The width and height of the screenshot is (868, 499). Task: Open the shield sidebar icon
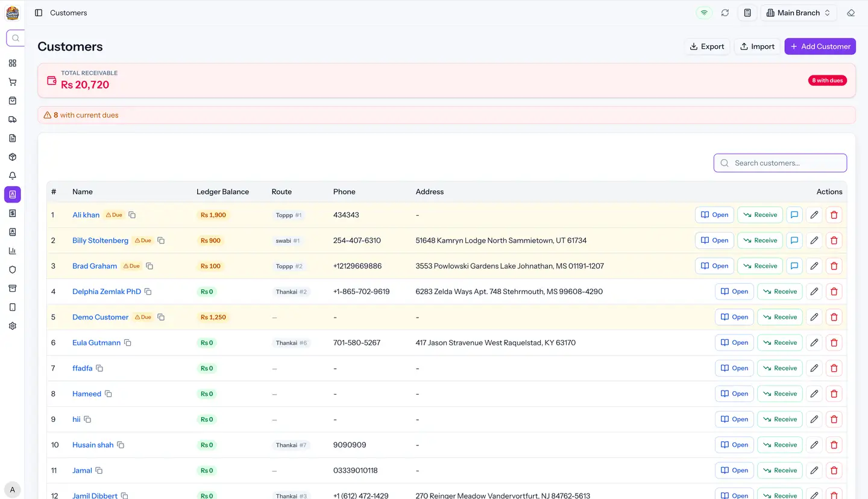click(12, 269)
